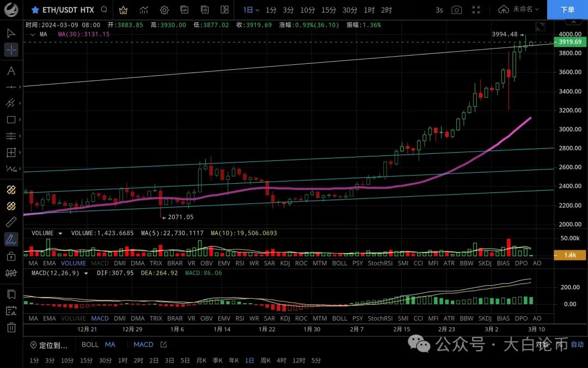This screenshot has width=588, height=368.
Task: Open the MACD(12,26,9) dropdown arrow
Action: click(x=86, y=273)
